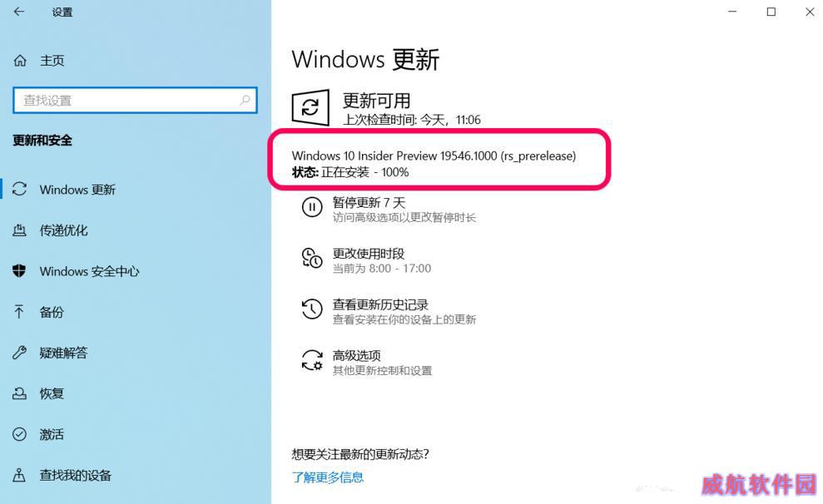Select the Windows 更新 sync icon in sidebar
Image resolution: width=823 pixels, height=504 pixels.
pyautogui.click(x=19, y=190)
